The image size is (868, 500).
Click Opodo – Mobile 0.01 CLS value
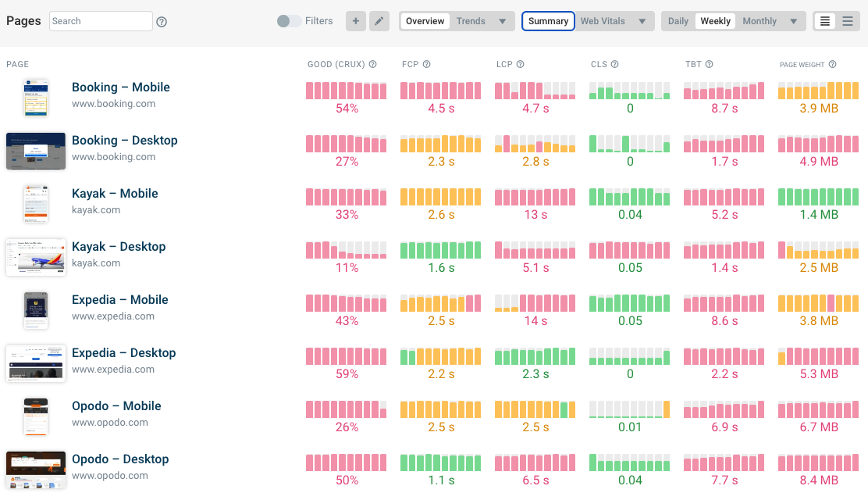click(x=630, y=427)
